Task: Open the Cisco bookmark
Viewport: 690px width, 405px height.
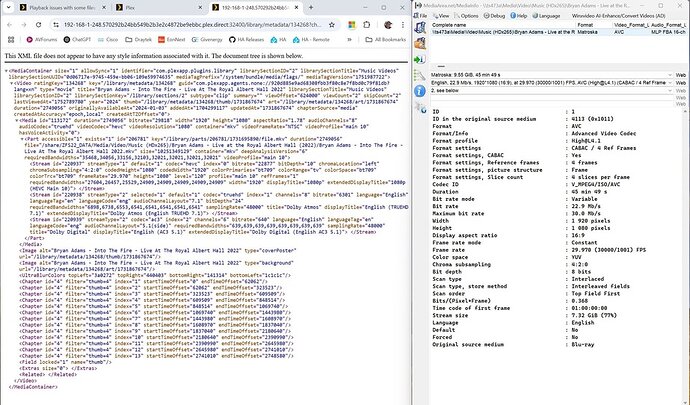Action: point(108,40)
